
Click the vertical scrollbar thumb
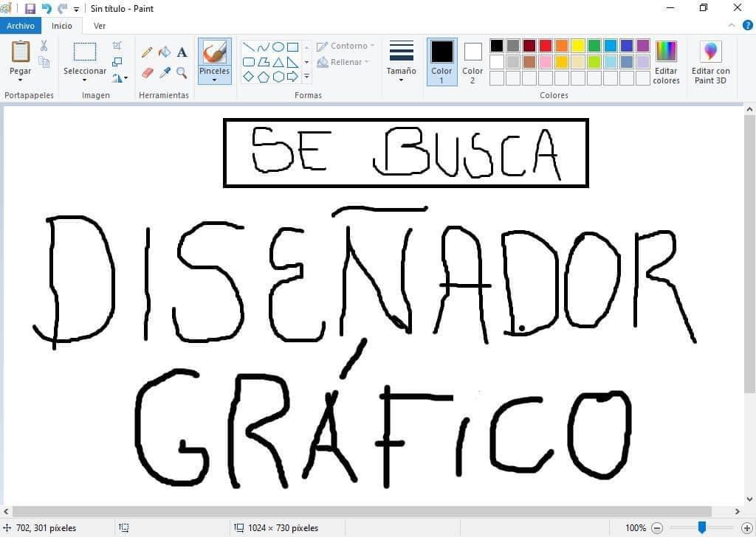pyautogui.click(x=749, y=254)
